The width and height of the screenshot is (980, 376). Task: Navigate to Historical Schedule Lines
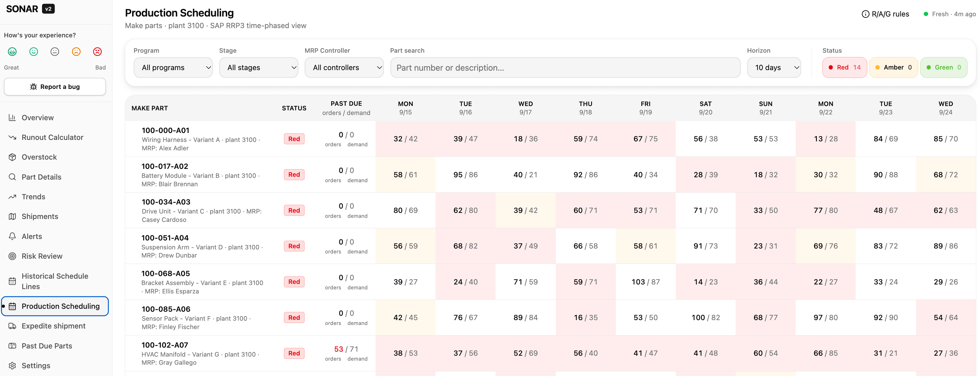[x=55, y=281]
